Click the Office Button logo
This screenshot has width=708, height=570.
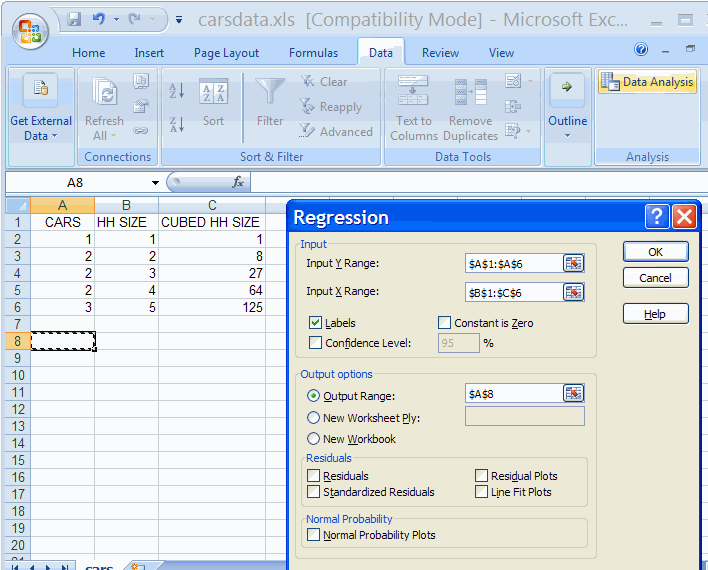click(31, 30)
